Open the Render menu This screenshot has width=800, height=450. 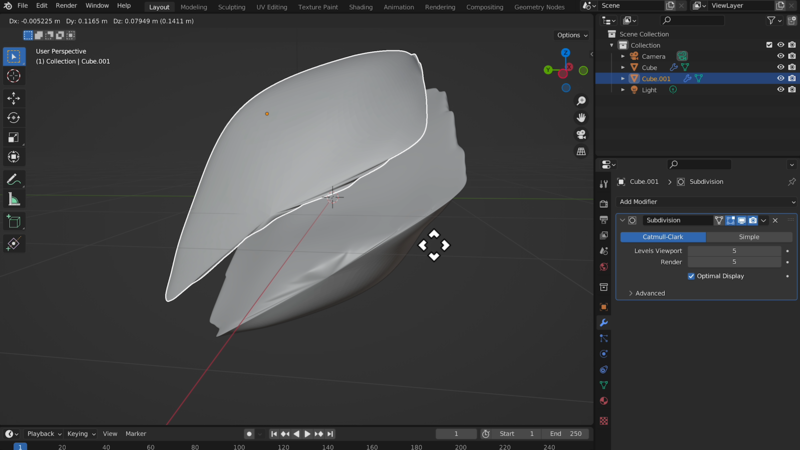pyautogui.click(x=66, y=6)
